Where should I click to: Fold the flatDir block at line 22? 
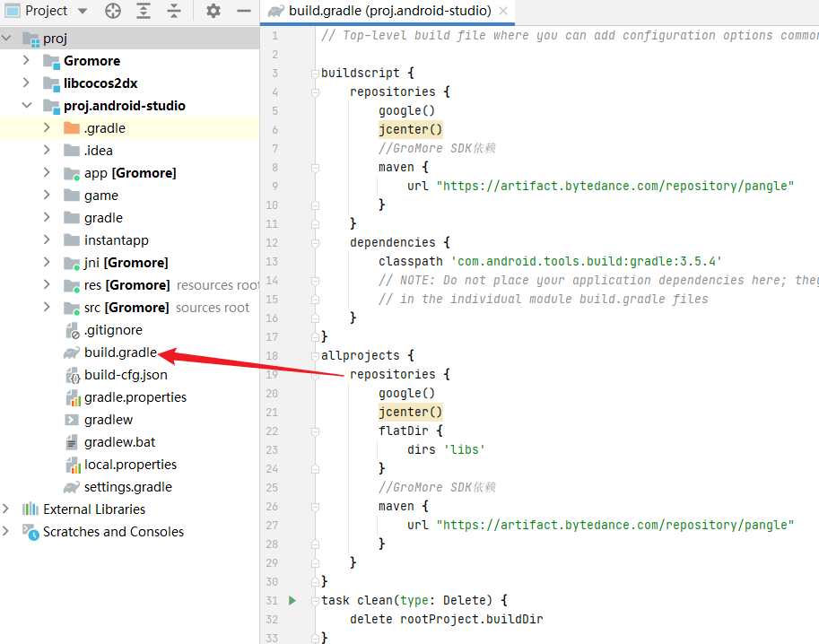coord(315,431)
